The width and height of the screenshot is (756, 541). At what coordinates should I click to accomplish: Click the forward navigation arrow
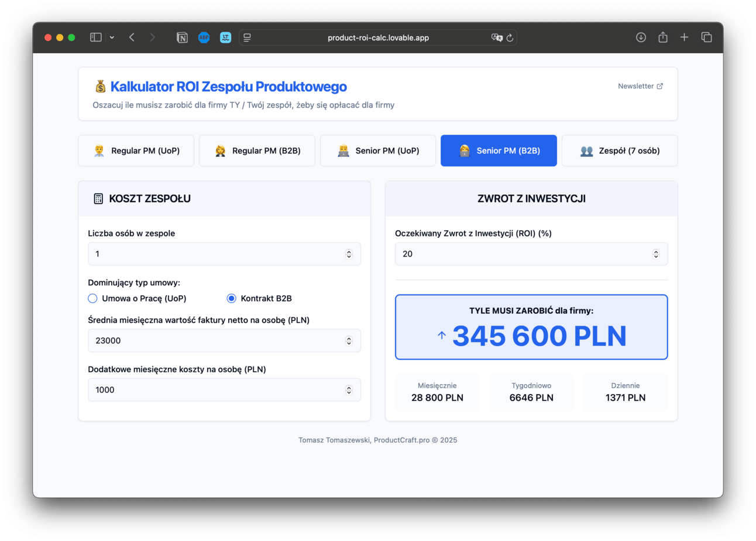tap(153, 37)
